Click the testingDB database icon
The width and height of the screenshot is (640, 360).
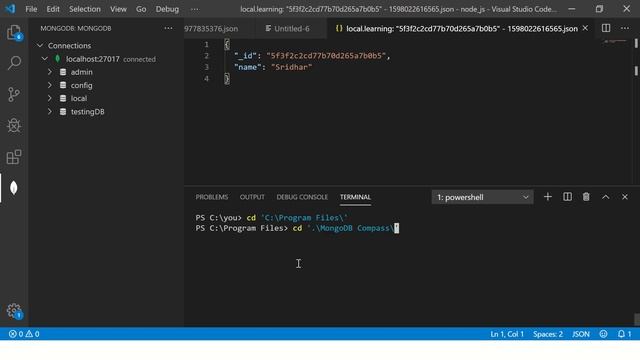tap(63, 111)
